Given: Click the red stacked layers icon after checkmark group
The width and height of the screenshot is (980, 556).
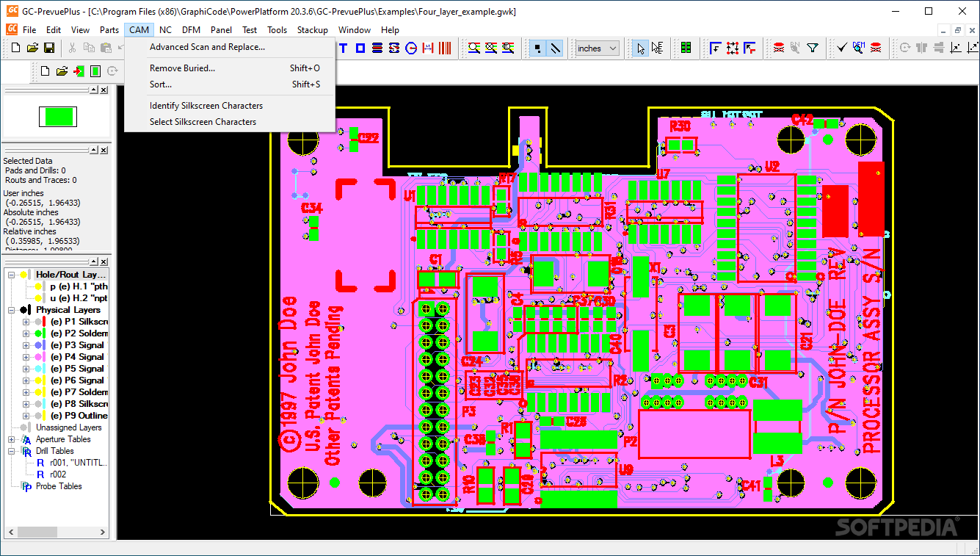Looking at the screenshot, I should tap(876, 48).
